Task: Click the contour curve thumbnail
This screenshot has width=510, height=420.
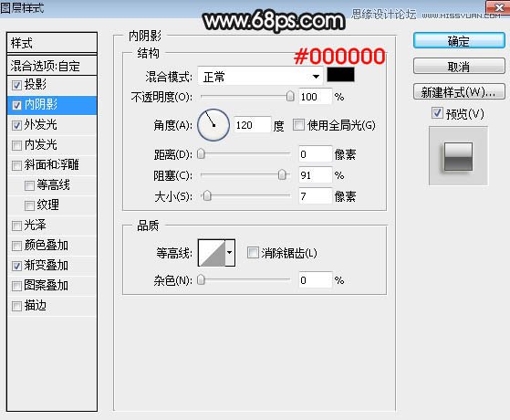Action: 212,253
